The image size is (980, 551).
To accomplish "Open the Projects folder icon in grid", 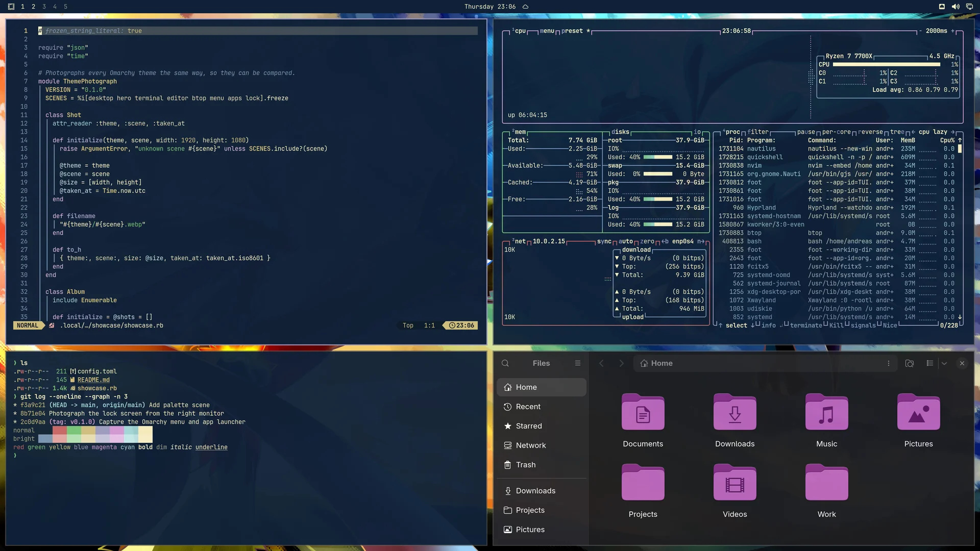I will click(643, 483).
